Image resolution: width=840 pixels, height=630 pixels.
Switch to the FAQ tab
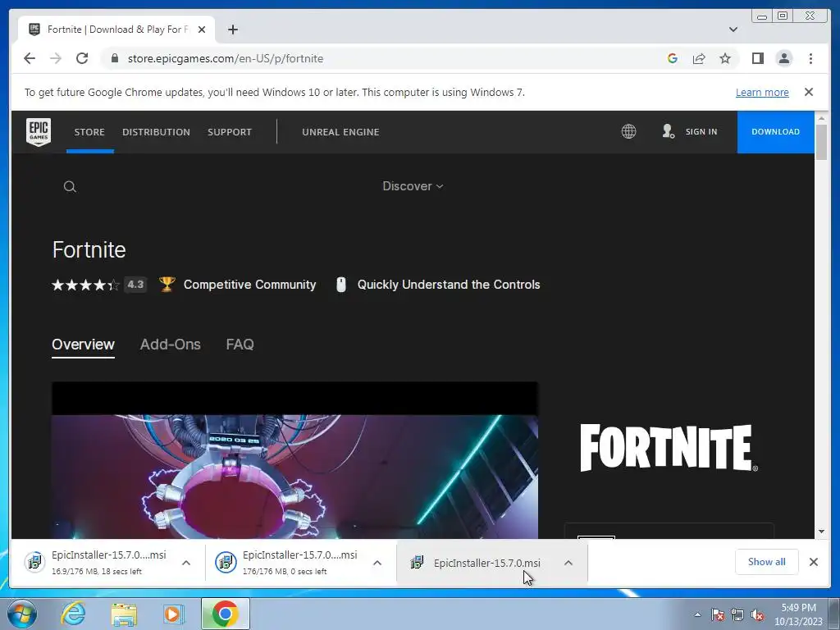tap(240, 345)
